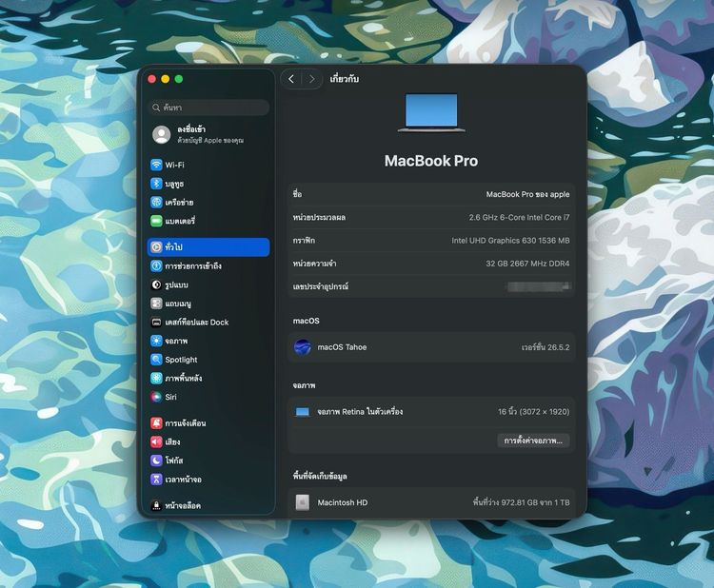Open Appearance (รูปแบบ) icon

(x=156, y=284)
